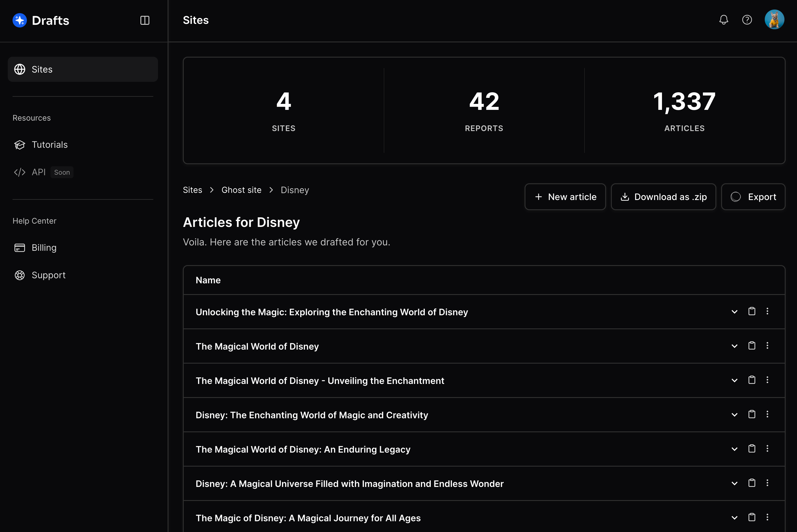Open more options for 'Imagination and Endless Wonder'
This screenshot has width=797, height=532.
click(767, 483)
